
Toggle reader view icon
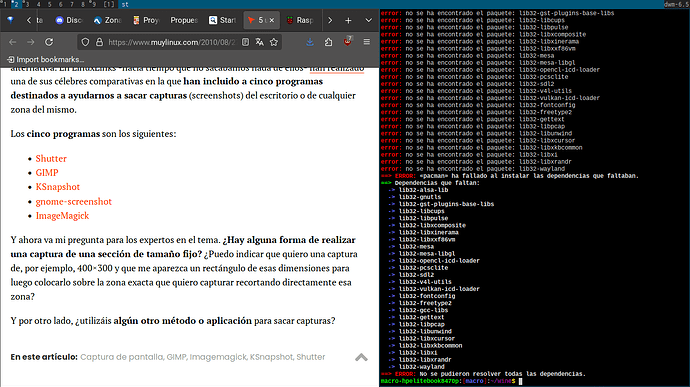(x=246, y=42)
